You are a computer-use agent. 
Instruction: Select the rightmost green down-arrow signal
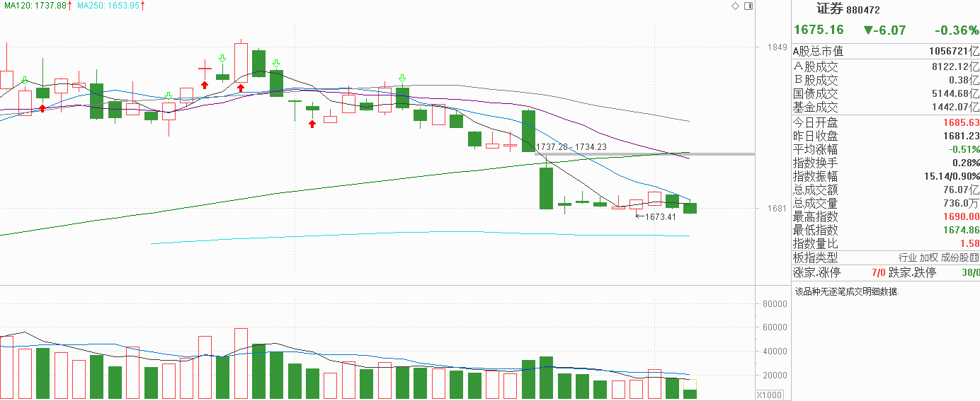pyautogui.click(x=403, y=79)
